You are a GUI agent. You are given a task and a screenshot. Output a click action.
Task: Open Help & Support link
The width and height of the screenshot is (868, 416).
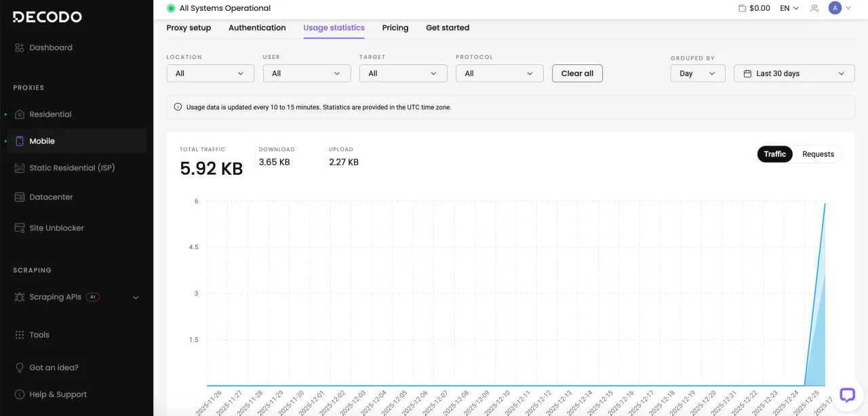[58, 394]
